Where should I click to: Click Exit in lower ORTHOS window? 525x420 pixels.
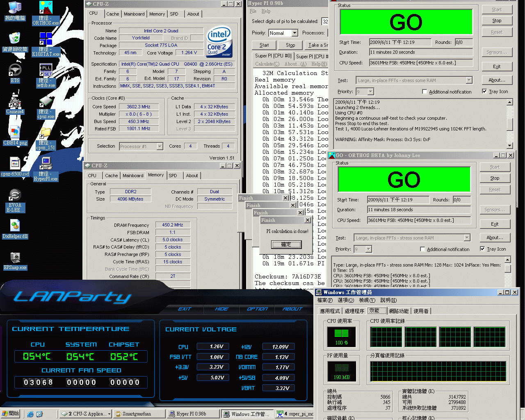(495, 224)
